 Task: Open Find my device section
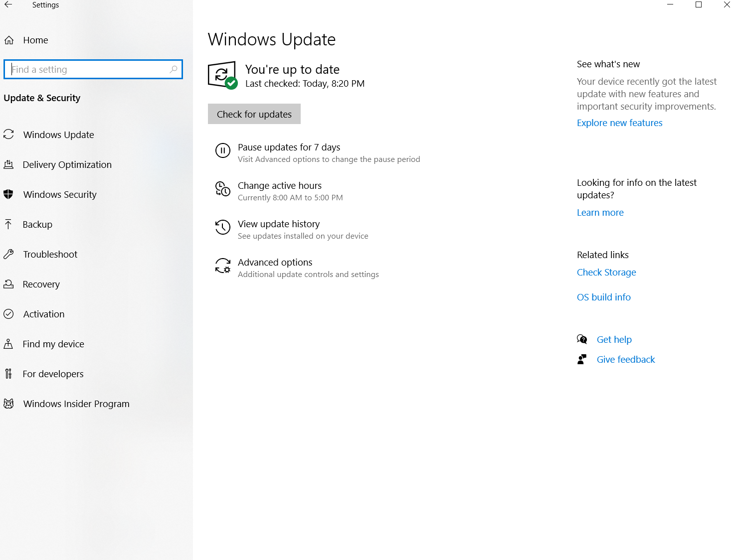point(53,344)
